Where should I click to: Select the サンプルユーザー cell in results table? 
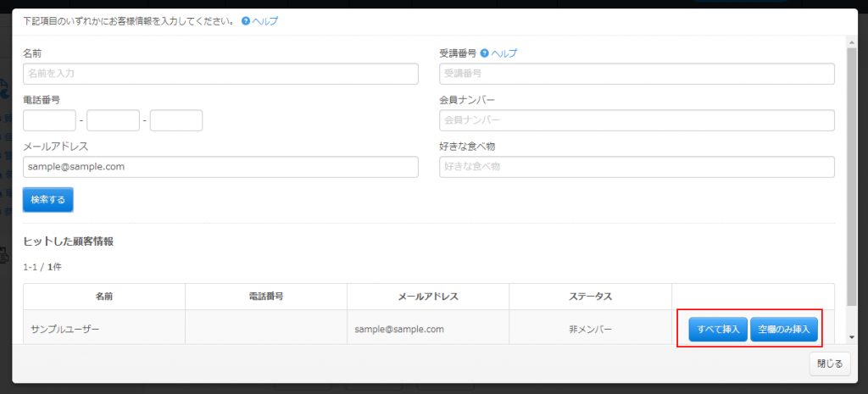tap(104, 329)
